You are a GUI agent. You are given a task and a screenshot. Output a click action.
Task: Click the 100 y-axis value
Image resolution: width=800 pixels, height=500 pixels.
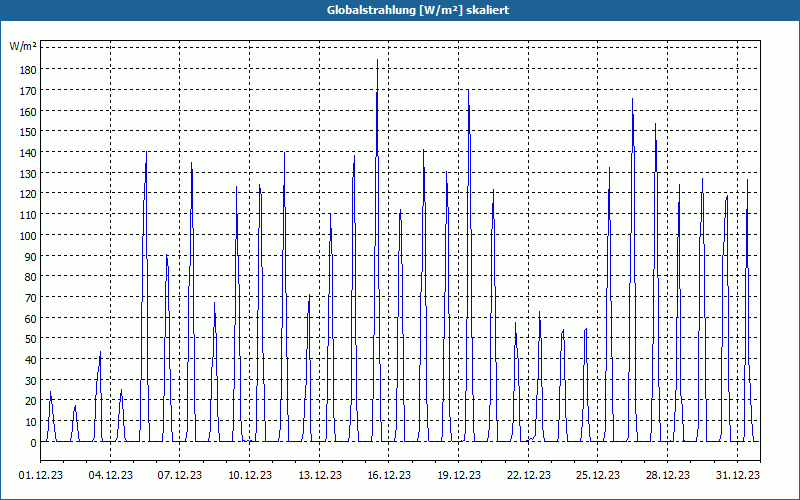click(x=28, y=236)
